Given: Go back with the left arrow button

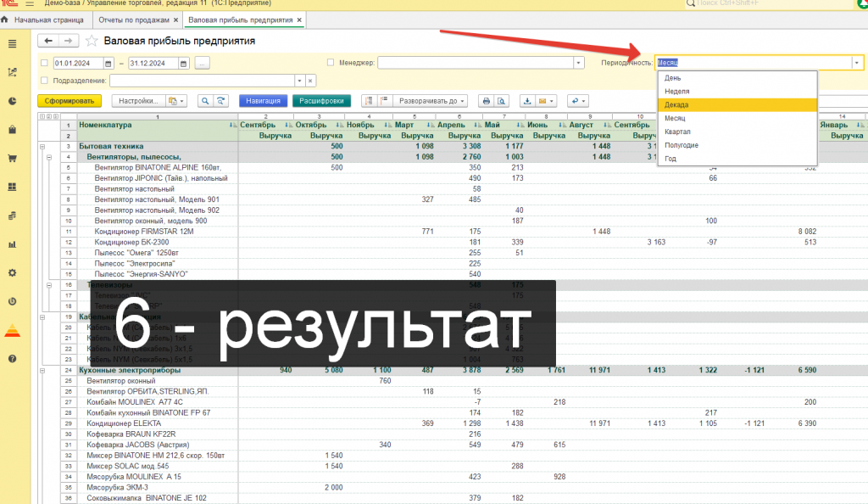Looking at the screenshot, I should (48, 41).
